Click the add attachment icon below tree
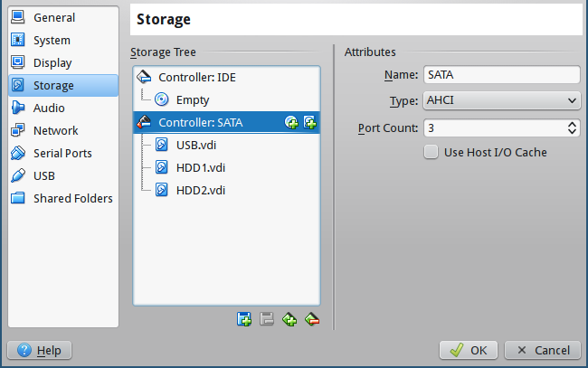The width and height of the screenshot is (588, 368). pyautogui.click(x=244, y=319)
